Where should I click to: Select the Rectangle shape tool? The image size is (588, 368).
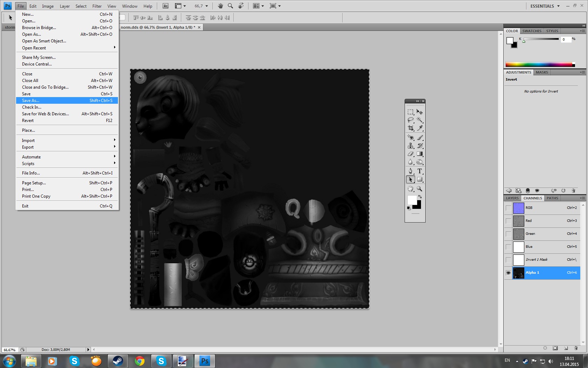[x=420, y=179]
